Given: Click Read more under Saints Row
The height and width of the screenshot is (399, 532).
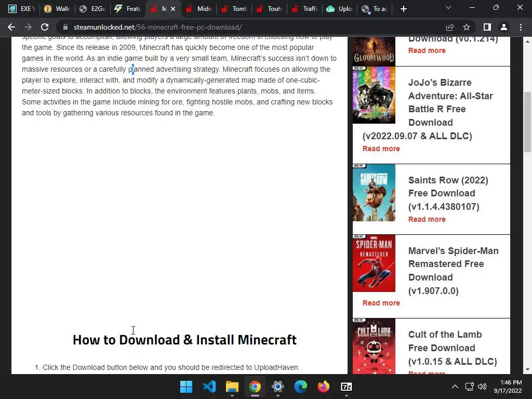Looking at the screenshot, I should coord(427,219).
